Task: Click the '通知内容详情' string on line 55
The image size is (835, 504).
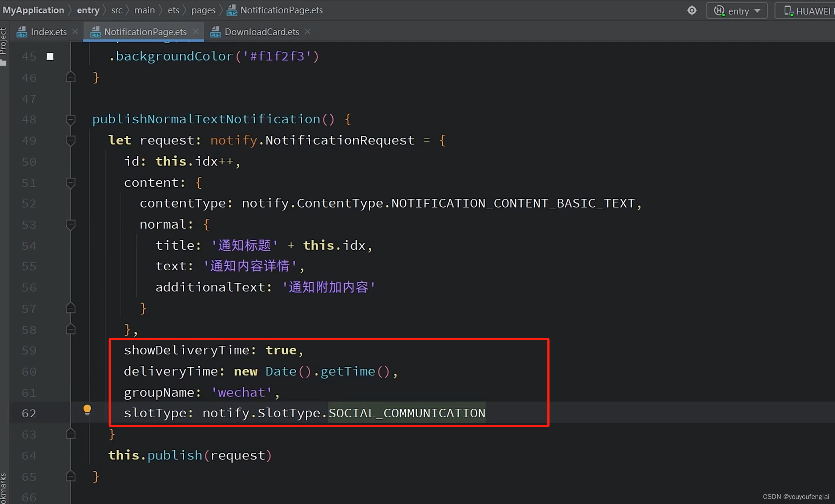Action: (250, 266)
